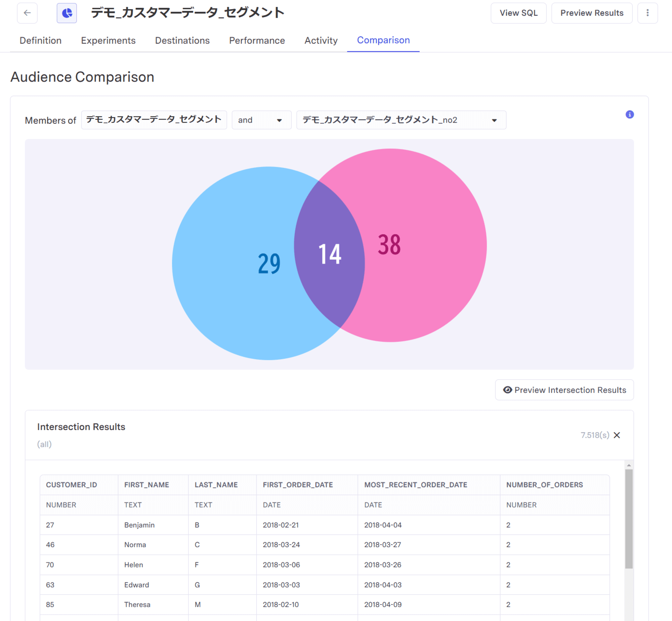Click the scrollbar up arrow in results

click(629, 465)
